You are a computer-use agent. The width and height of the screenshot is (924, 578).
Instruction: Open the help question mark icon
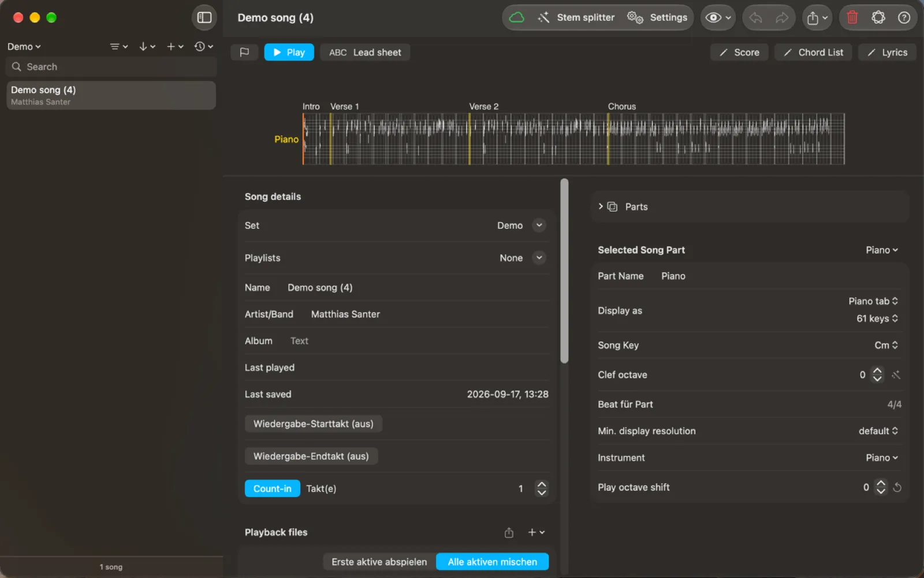click(904, 17)
